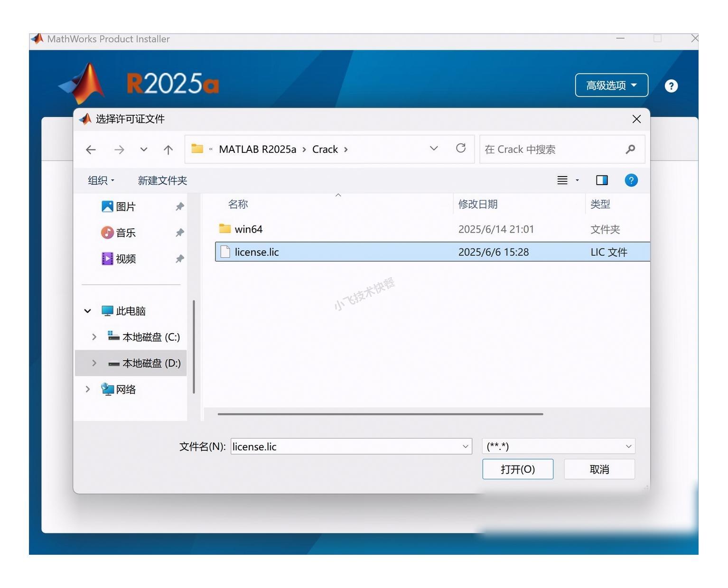Minimize the MathWorks Product Installer window
The image size is (728, 588).
click(x=620, y=38)
